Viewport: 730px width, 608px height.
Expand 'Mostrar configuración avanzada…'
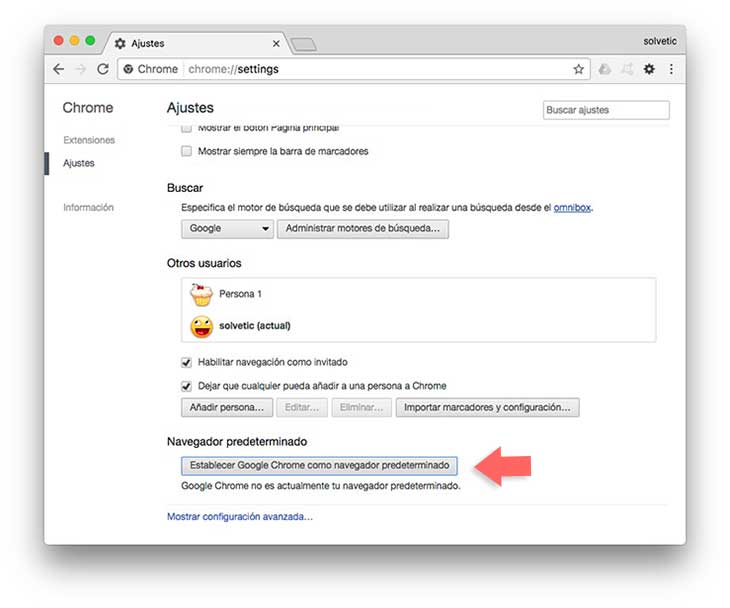(240, 517)
